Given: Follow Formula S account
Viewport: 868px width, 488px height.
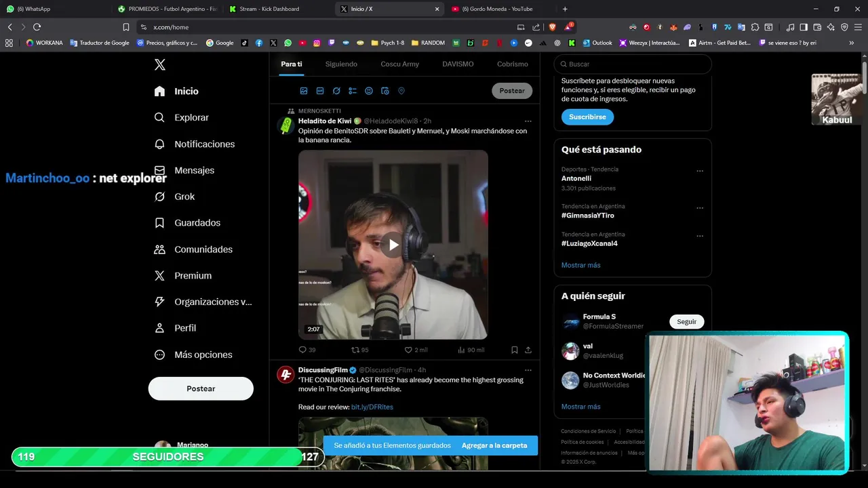Looking at the screenshot, I should [x=686, y=322].
